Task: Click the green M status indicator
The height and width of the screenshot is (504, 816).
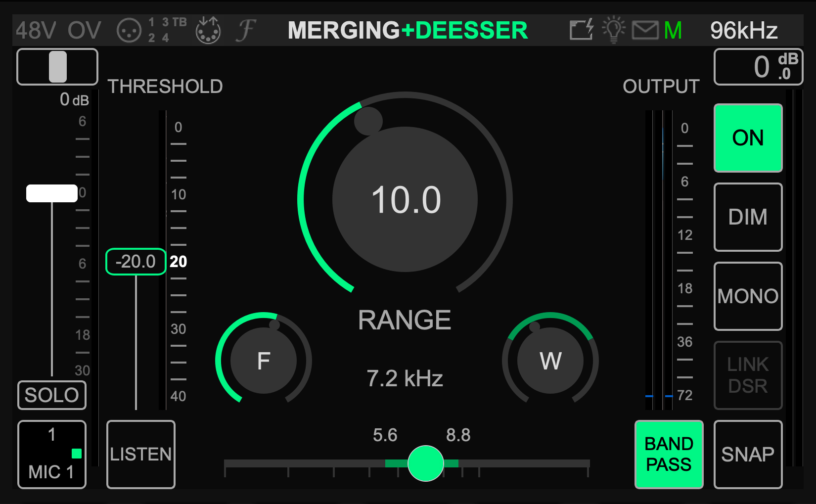Action: click(x=673, y=30)
